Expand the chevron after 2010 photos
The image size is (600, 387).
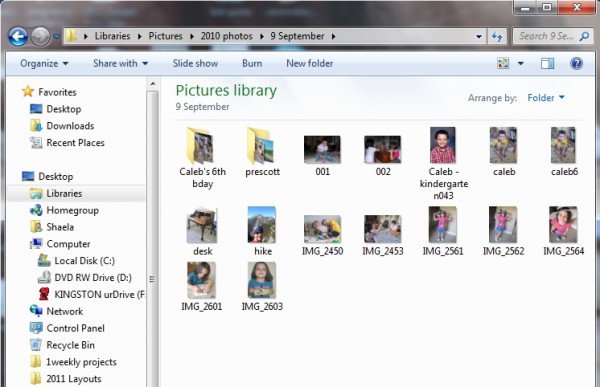tap(262, 36)
